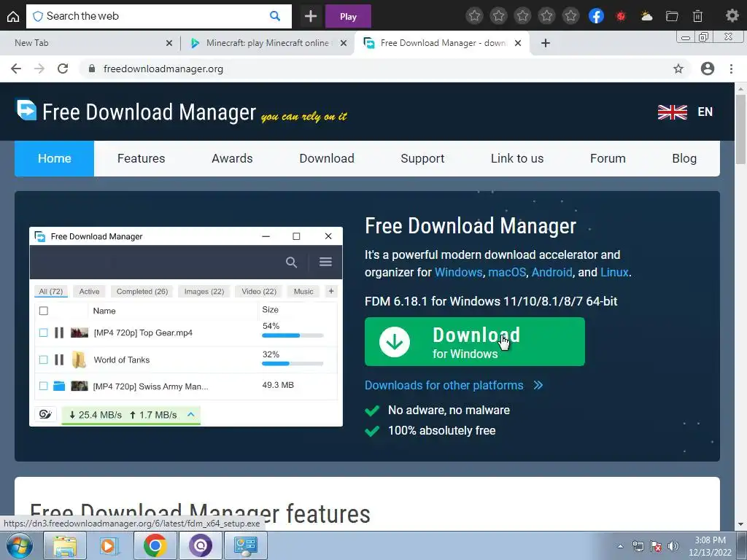
Task: Open the weather icon in toolbar
Action: tap(646, 16)
